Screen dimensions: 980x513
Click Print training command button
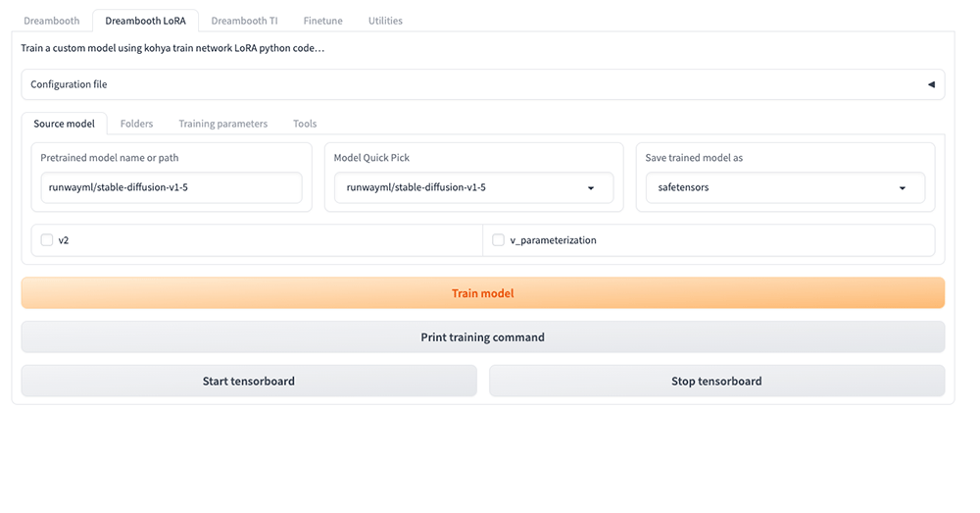point(482,336)
